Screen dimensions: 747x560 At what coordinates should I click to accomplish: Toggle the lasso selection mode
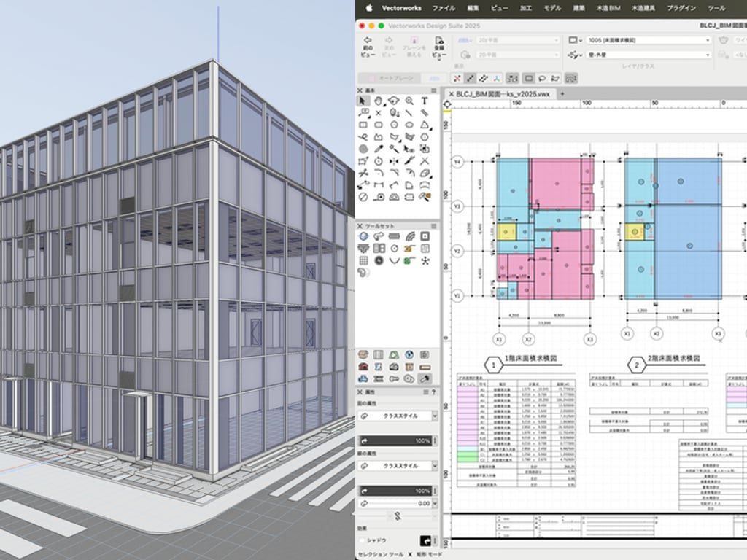[542, 78]
